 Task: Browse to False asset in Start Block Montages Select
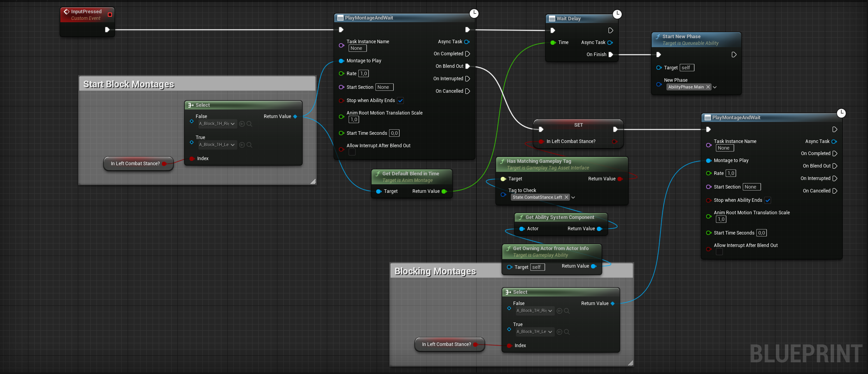click(x=249, y=124)
